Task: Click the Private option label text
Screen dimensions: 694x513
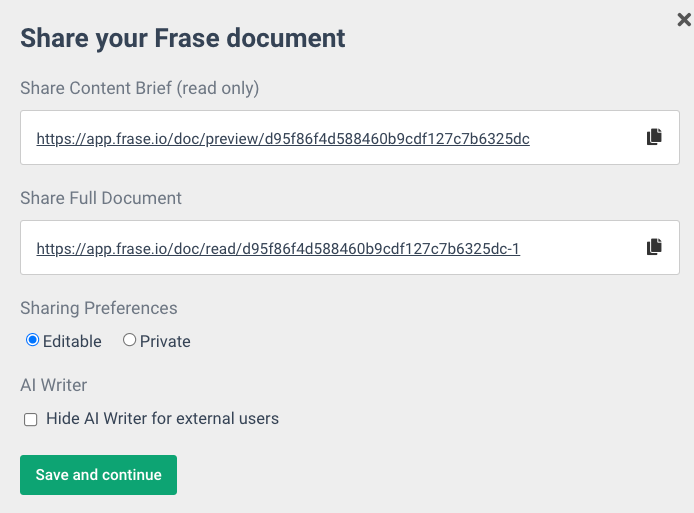Action: pyautogui.click(x=165, y=341)
